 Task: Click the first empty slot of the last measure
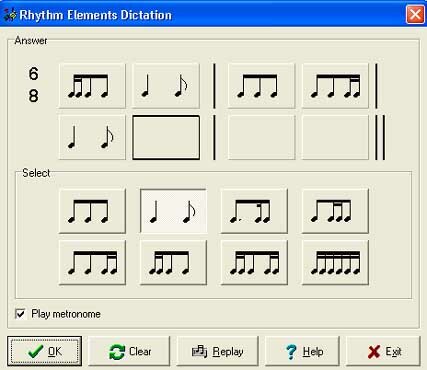coord(261,137)
